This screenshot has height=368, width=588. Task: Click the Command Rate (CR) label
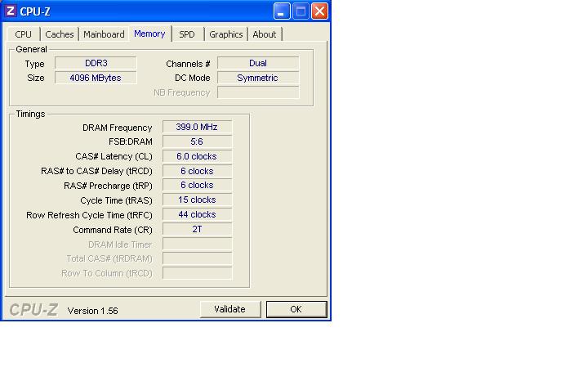[x=113, y=230]
